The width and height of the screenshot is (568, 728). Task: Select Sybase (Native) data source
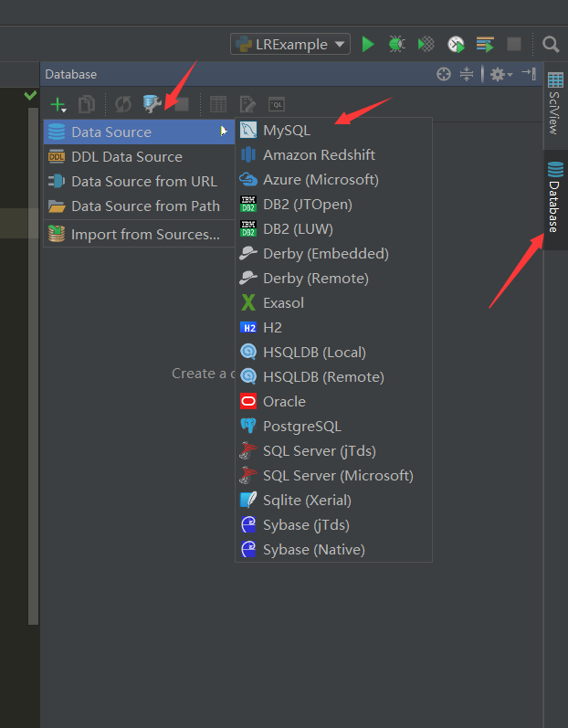pyautogui.click(x=333, y=549)
